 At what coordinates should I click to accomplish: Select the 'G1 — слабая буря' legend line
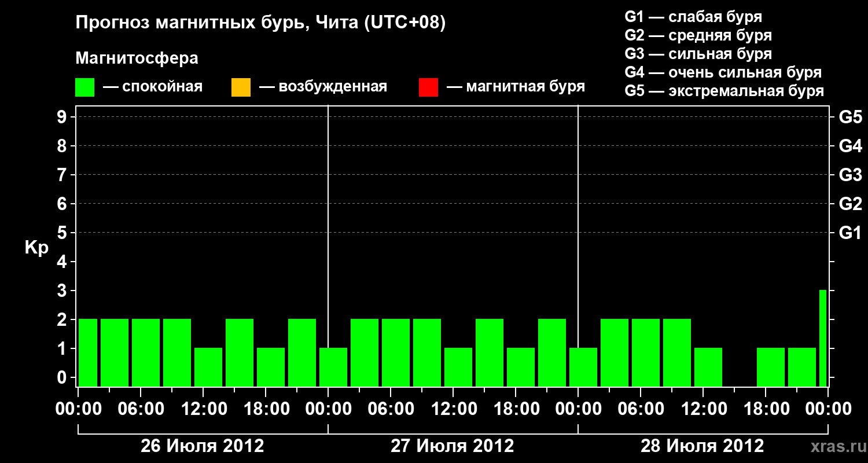pos(693,17)
